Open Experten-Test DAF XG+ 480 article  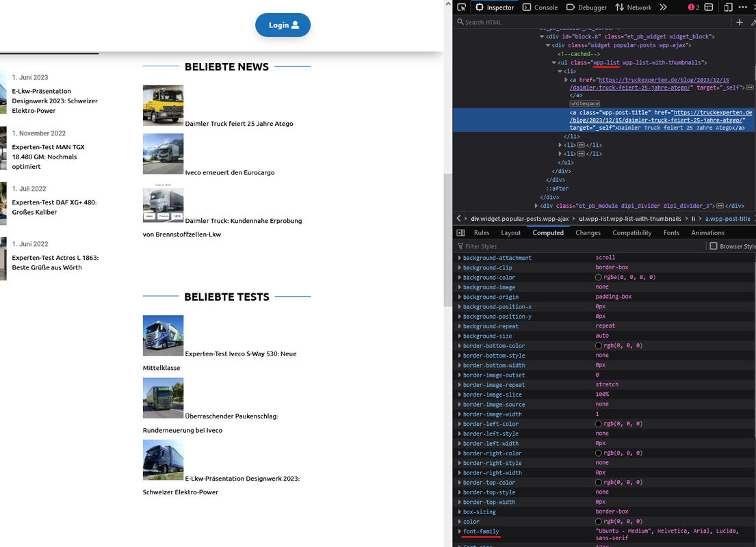pyautogui.click(x=55, y=207)
